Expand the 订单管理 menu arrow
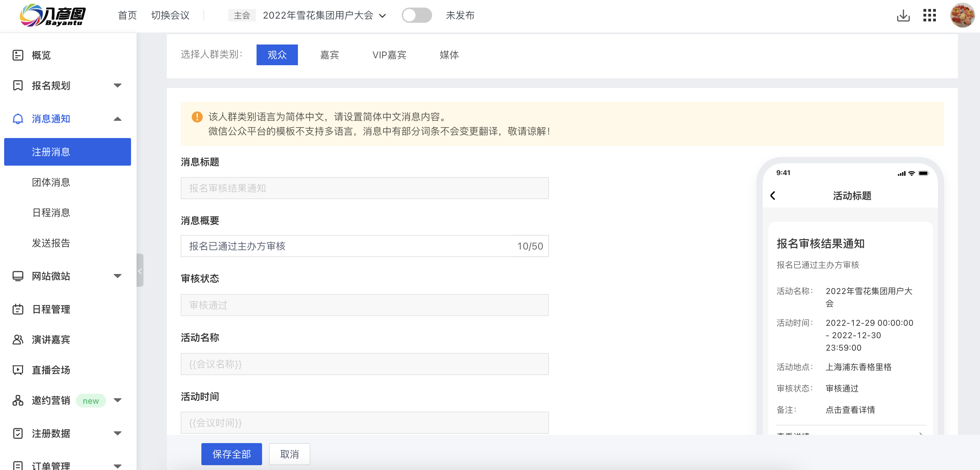 pyautogui.click(x=118, y=466)
